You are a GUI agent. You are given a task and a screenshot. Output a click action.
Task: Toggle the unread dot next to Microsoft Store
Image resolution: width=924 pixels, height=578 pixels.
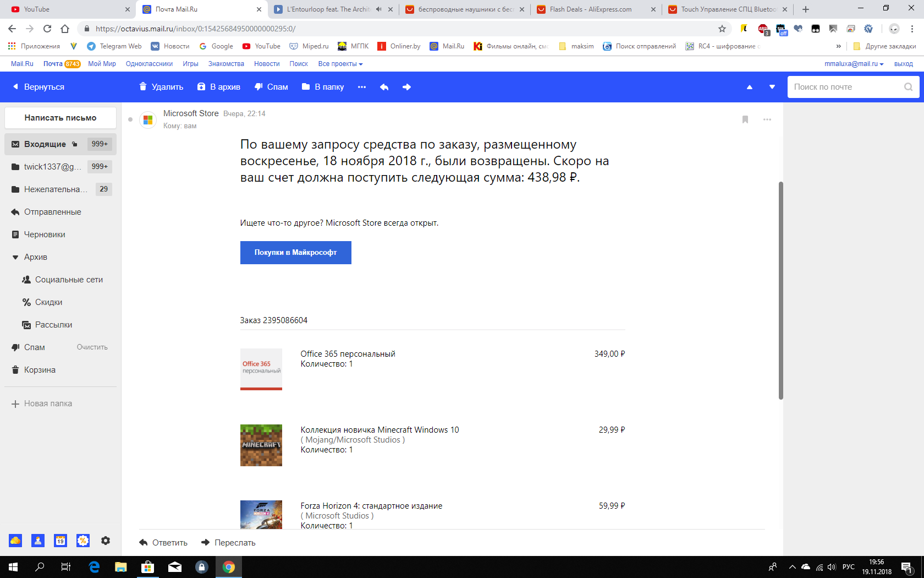[x=130, y=119]
